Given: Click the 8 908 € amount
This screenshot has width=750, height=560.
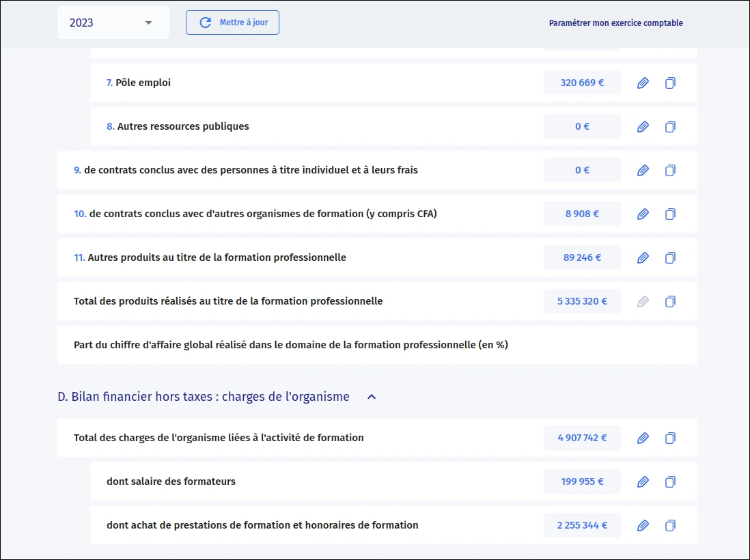Looking at the screenshot, I should [582, 214].
